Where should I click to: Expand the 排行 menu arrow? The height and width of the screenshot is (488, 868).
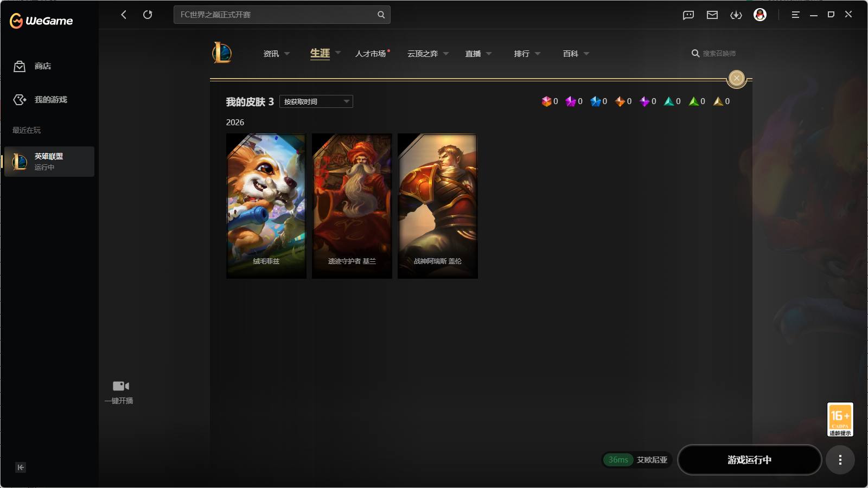538,54
